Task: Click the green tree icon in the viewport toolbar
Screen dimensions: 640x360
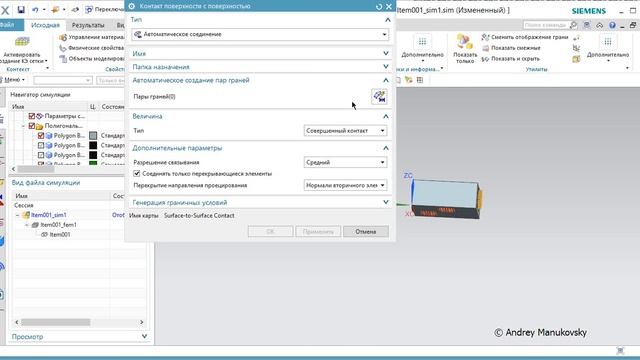Action: tap(409, 80)
